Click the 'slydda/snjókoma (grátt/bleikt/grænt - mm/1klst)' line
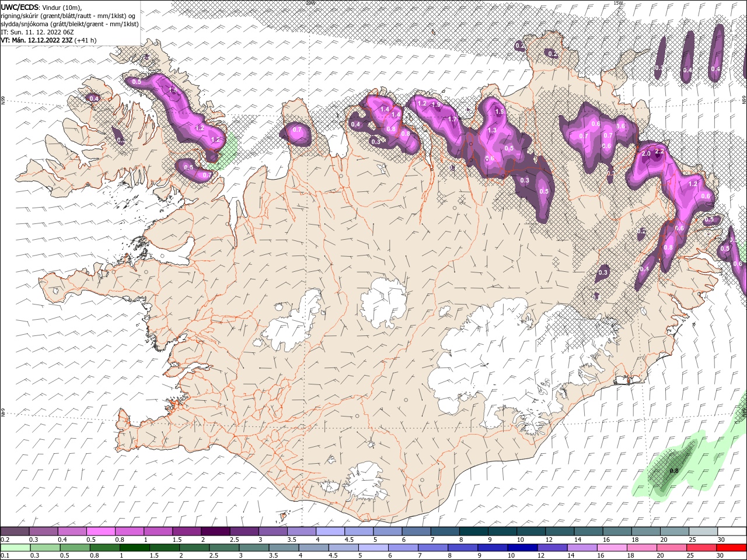Image resolution: width=747 pixels, height=560 pixels. 69,24
